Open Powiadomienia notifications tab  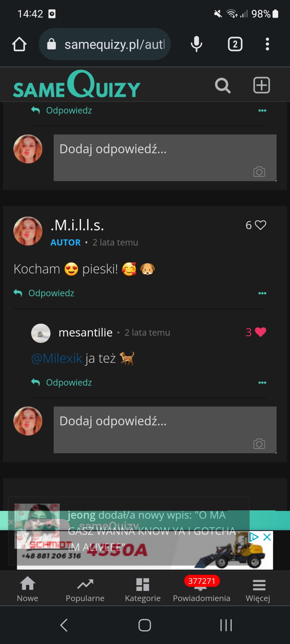pyautogui.click(x=201, y=590)
